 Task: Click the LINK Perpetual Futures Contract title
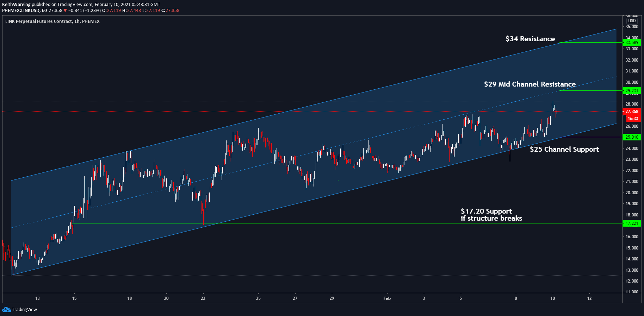click(x=39, y=21)
